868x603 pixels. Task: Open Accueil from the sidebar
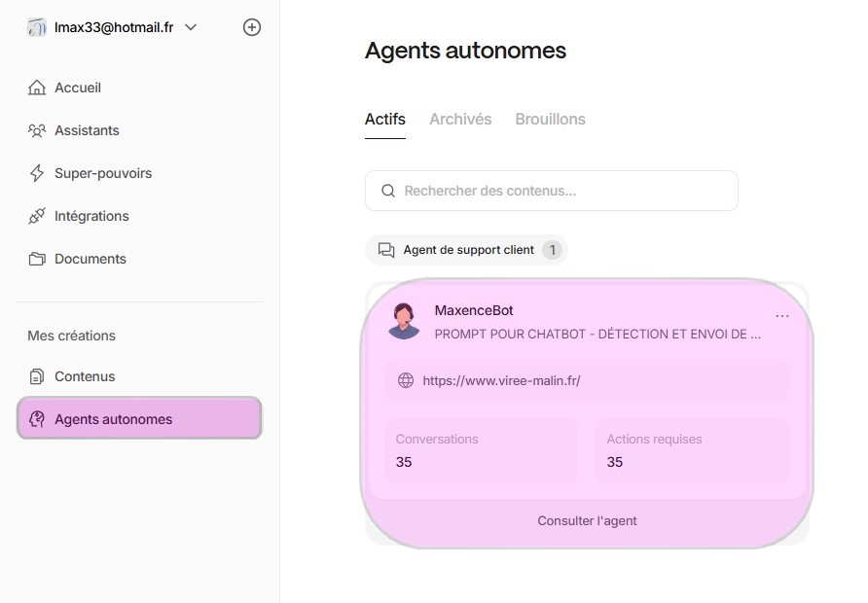coord(78,88)
